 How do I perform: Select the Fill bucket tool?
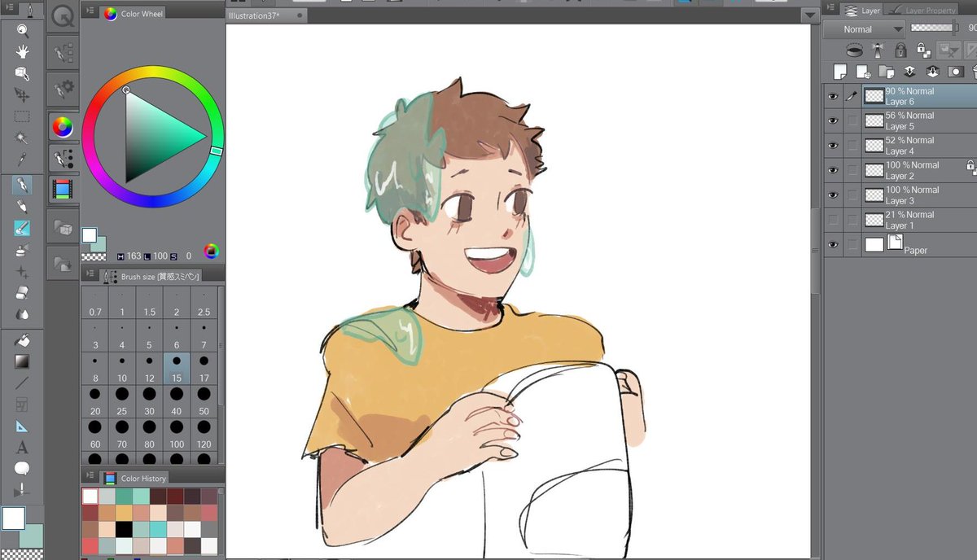click(22, 340)
